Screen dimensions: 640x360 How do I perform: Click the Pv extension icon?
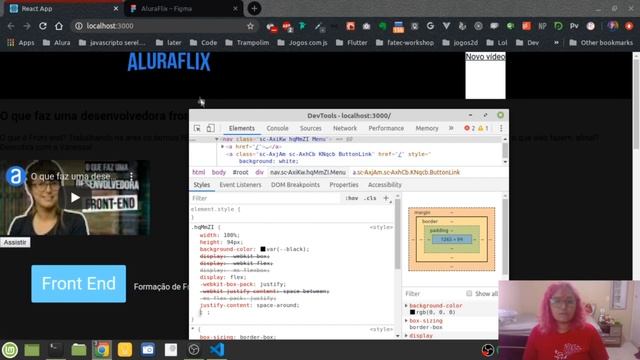[574, 26]
